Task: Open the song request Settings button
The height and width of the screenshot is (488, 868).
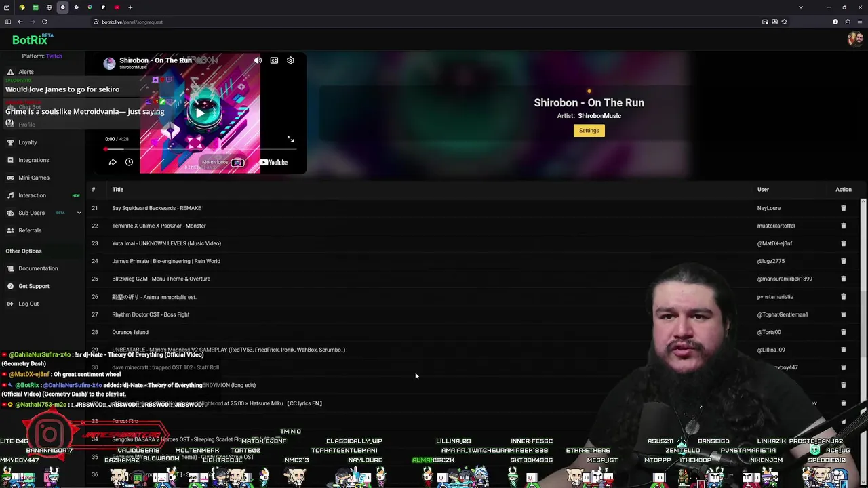Action: (589, 131)
